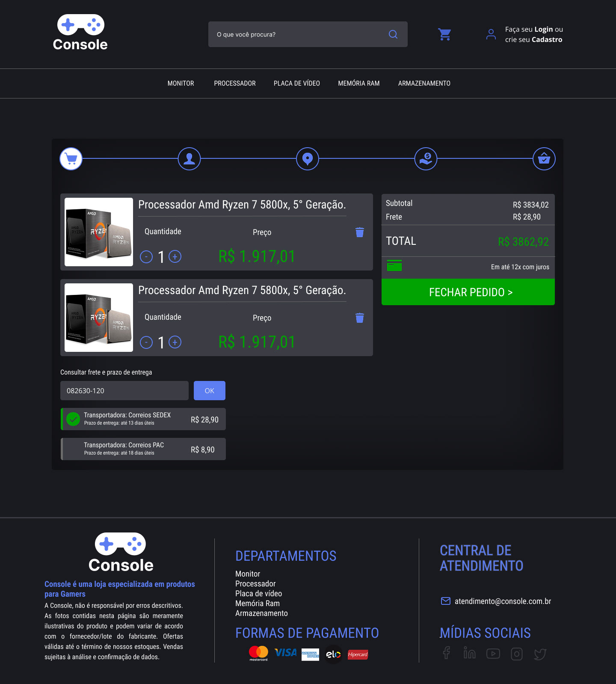Click 'Em até 12x com juros' text
Screen dimensions: 616x684
(x=520, y=267)
